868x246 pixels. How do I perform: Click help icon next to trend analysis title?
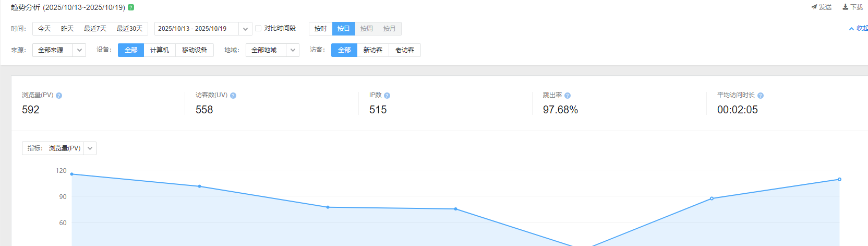coord(131,7)
